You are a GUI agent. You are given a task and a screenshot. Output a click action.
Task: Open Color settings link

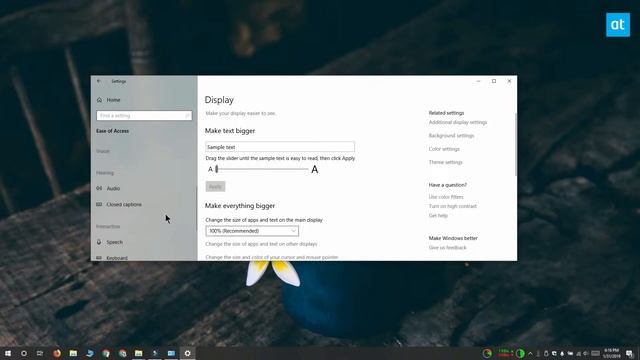[444, 149]
